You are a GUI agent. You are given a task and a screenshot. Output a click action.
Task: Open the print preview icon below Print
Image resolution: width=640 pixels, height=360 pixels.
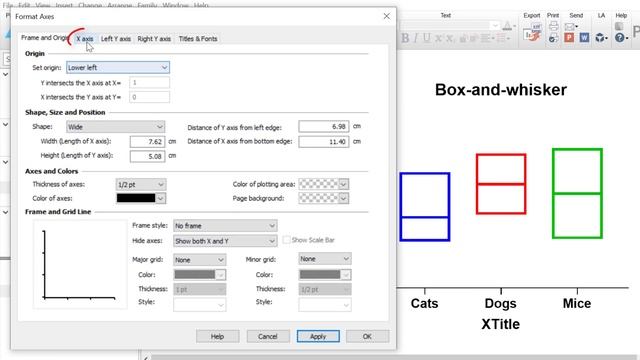click(x=553, y=38)
